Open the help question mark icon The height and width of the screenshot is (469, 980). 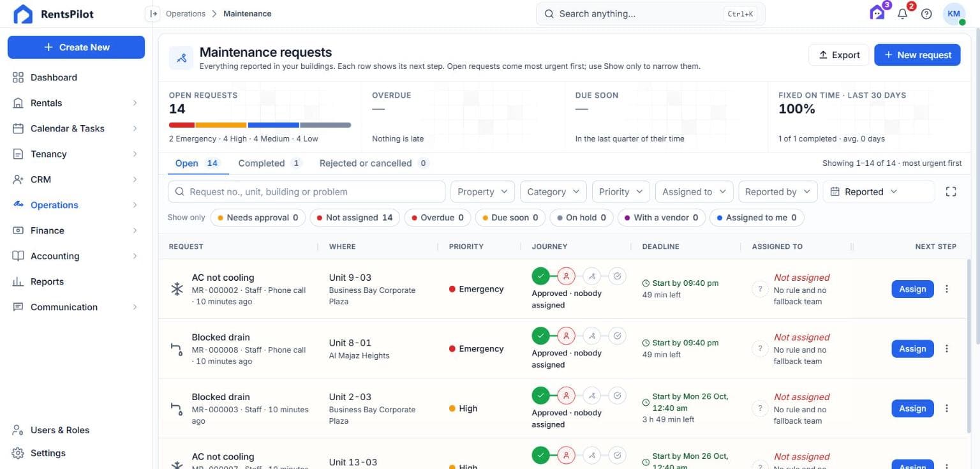coord(926,14)
